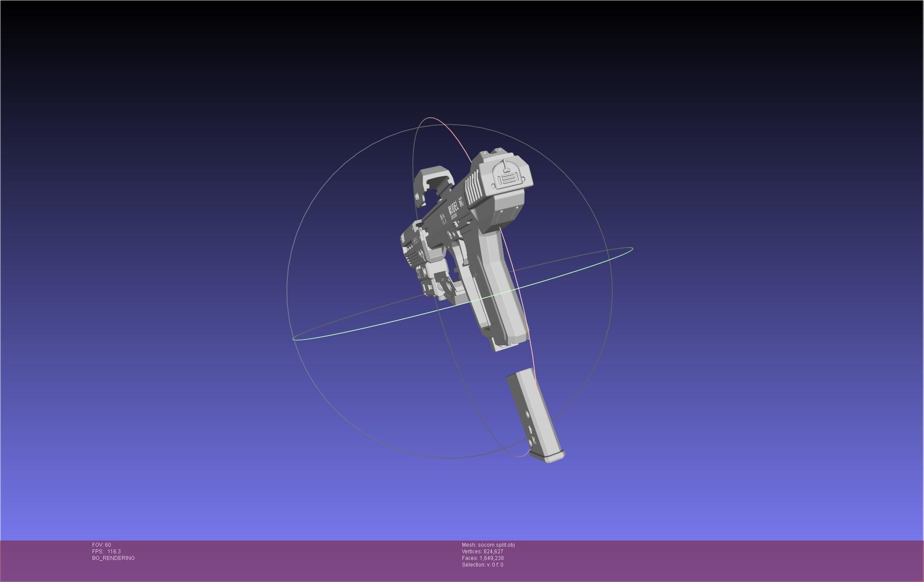
Task: Click the BO_RENDERING label
Action: [113, 558]
